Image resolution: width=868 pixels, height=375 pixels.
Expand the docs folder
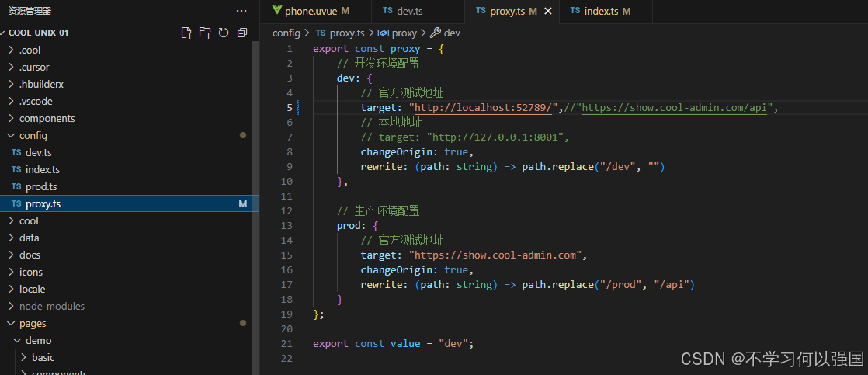click(130, 255)
